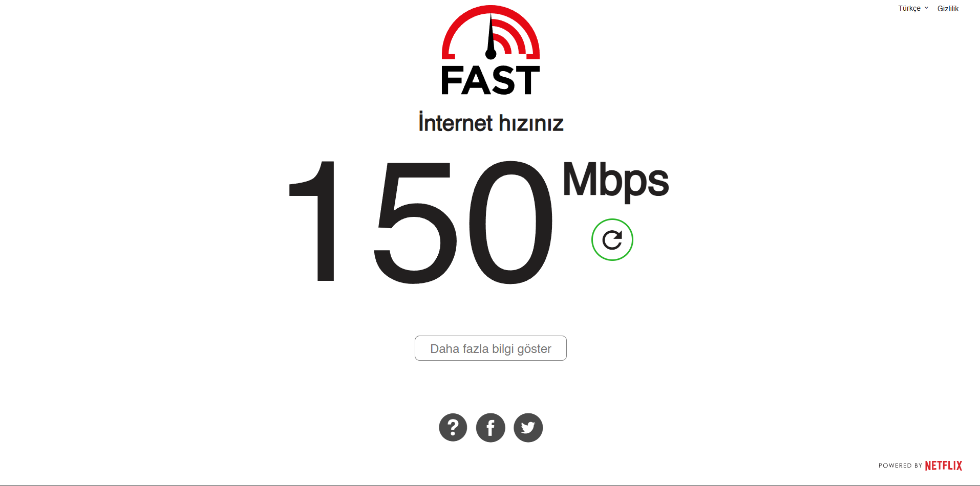Screen dimensions: 980x486
Task: Click the red speedometer gauge logo
Action: coord(491,32)
